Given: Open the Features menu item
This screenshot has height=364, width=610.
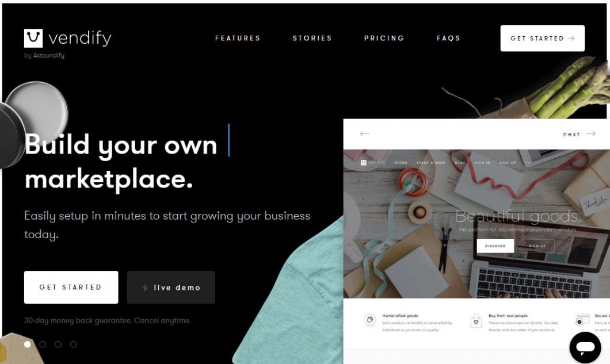Looking at the screenshot, I should pos(238,38).
